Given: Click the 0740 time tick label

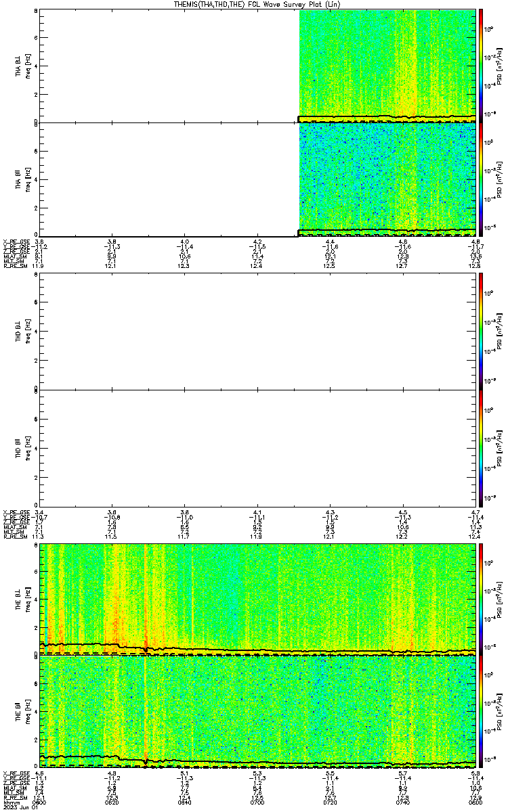Looking at the screenshot, I should (x=403, y=803).
